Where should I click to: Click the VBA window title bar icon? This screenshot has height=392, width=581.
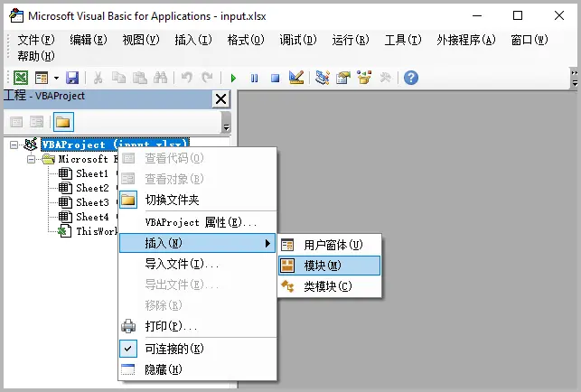point(16,15)
